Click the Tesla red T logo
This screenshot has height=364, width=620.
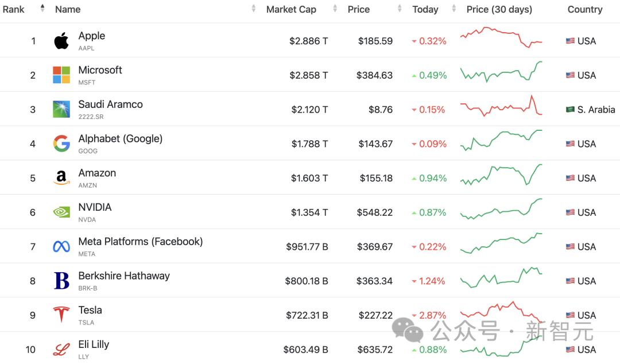point(61,315)
